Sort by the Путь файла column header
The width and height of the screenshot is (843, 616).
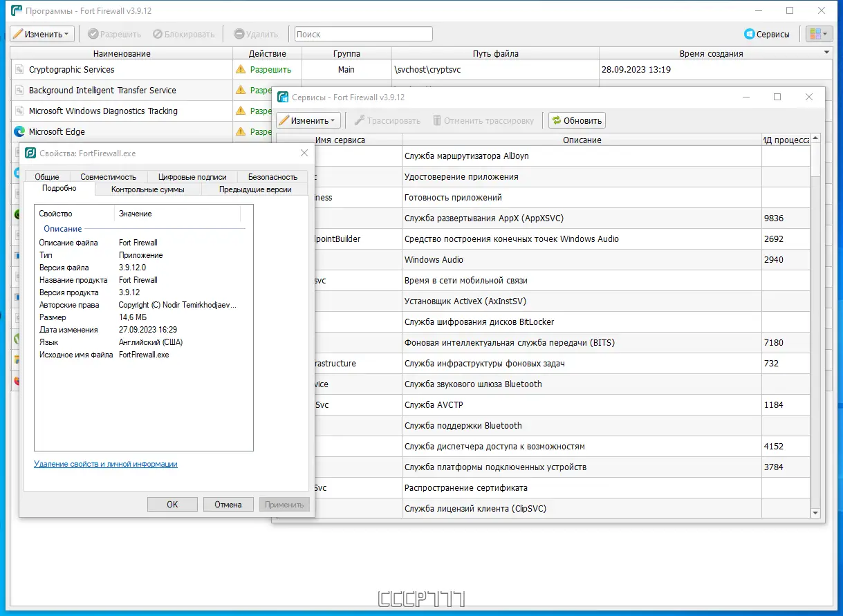pos(495,53)
